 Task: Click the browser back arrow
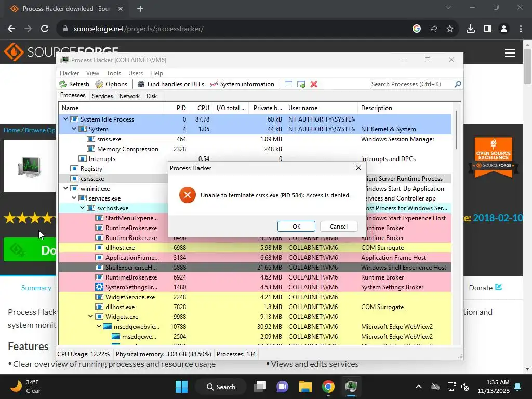coord(11,29)
